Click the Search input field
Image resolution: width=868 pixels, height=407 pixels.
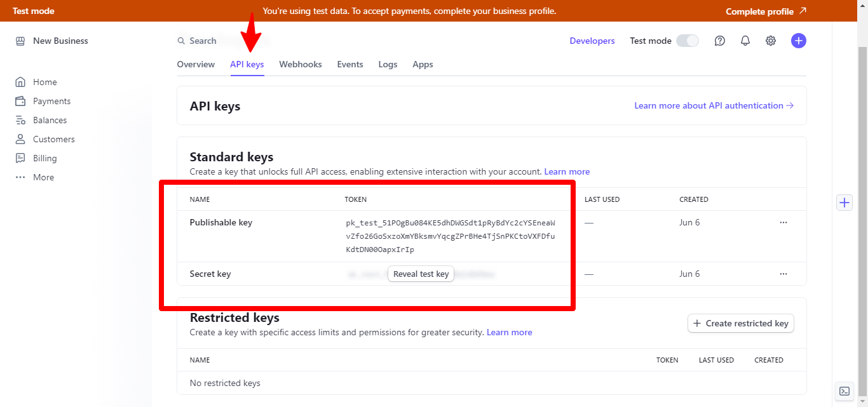(222, 41)
